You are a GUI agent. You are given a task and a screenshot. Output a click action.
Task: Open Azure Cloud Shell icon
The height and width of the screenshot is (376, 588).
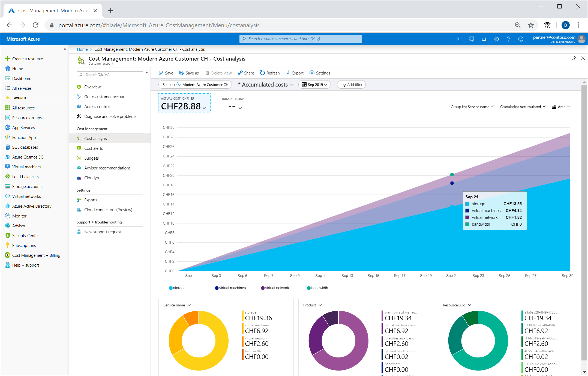click(x=460, y=39)
